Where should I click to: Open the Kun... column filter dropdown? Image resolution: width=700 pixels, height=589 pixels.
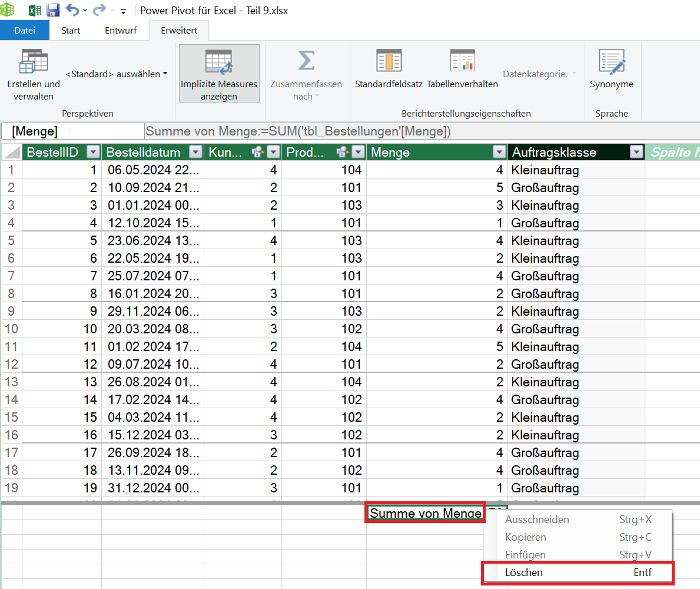tap(273, 153)
